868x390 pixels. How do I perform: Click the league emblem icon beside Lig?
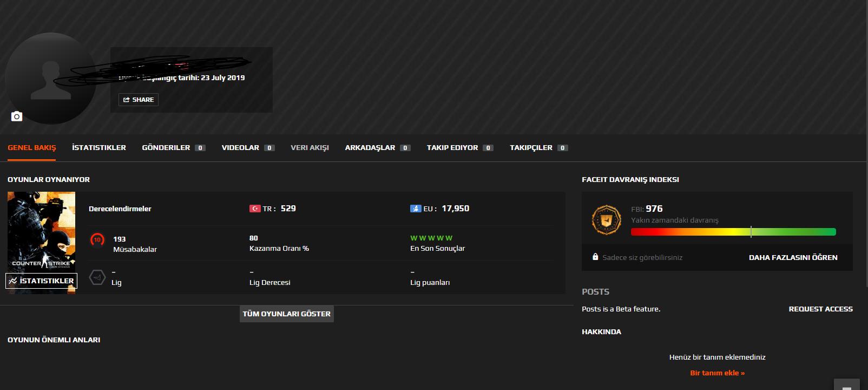(97, 277)
